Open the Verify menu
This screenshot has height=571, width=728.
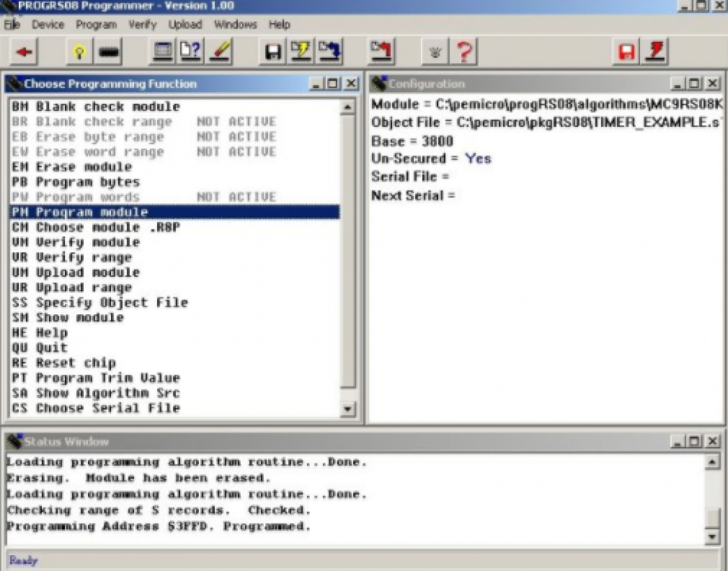[x=142, y=25]
